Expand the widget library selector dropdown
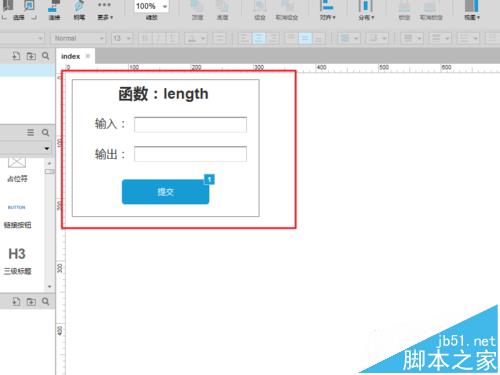The image size is (500, 375). click(x=47, y=148)
